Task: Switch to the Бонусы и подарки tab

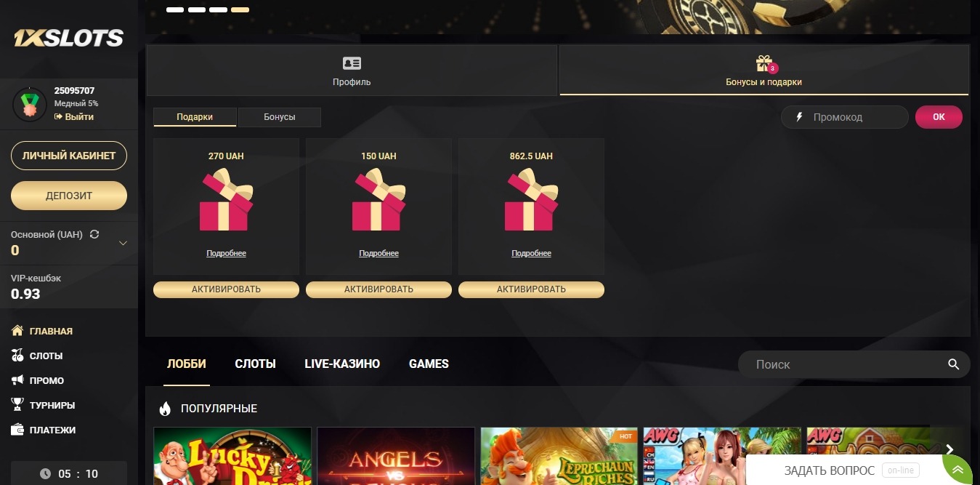Action: (x=764, y=71)
